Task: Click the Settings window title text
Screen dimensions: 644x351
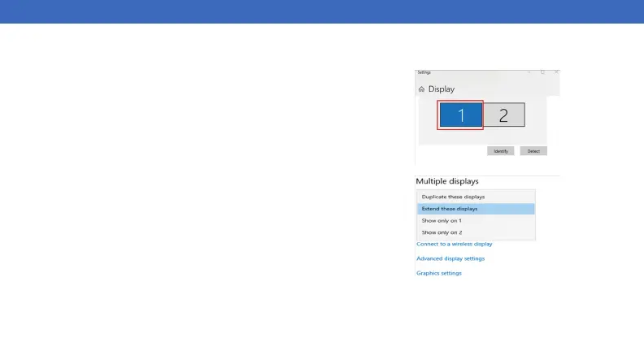Action: click(424, 72)
